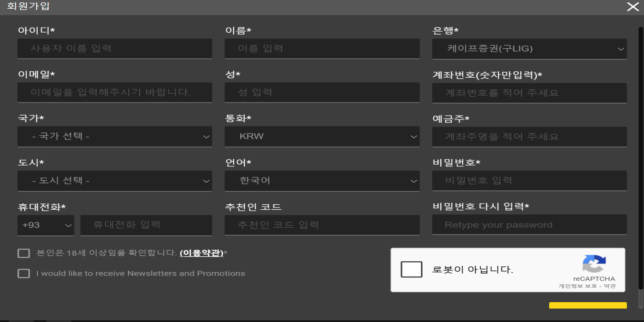644x322 pixels.
Task: Focus the 아이디 username input field
Action: pyautogui.click(x=115, y=48)
